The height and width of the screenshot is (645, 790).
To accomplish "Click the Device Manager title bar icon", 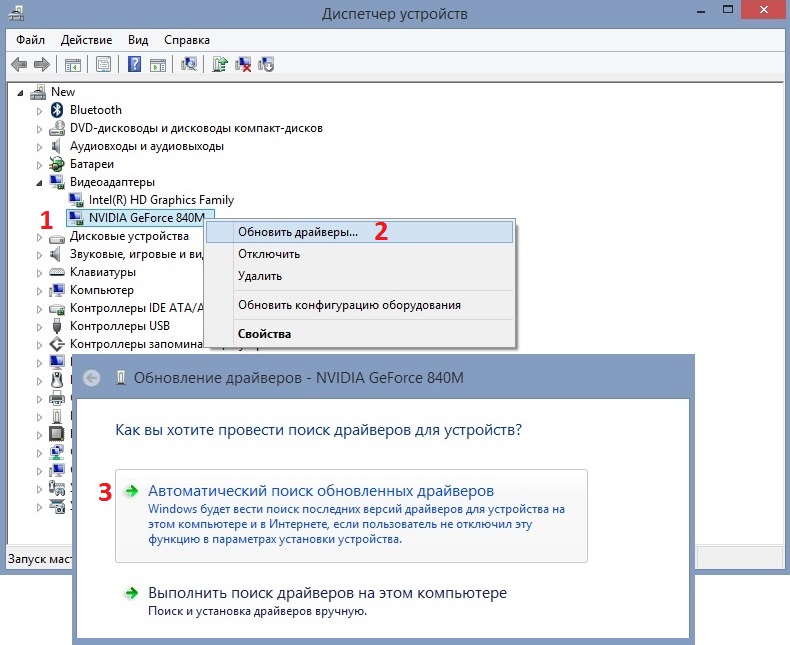I will 16,13.
